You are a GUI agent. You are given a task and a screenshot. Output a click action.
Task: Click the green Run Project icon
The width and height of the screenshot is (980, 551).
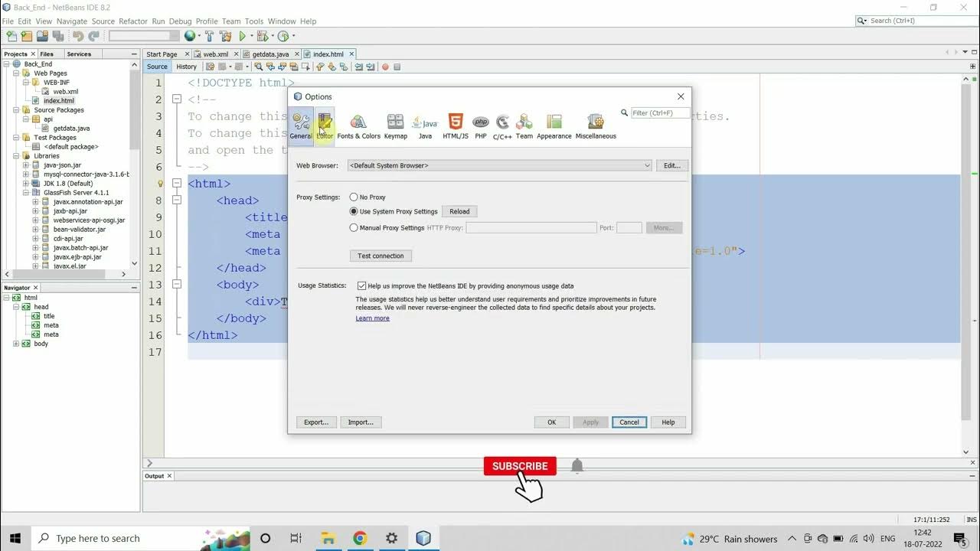(x=243, y=36)
